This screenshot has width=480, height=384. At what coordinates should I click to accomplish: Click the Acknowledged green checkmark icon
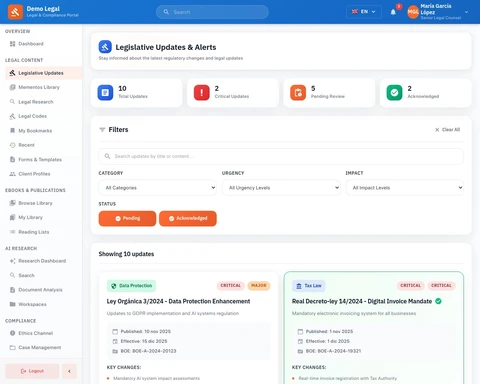coord(394,92)
